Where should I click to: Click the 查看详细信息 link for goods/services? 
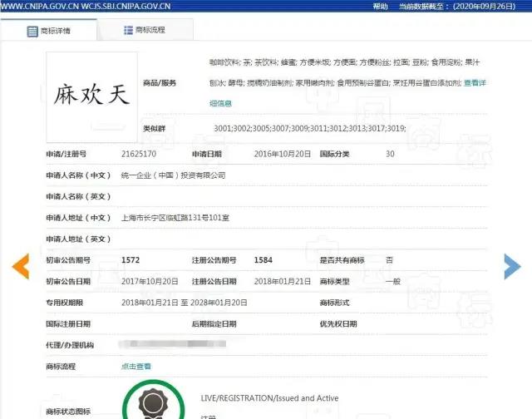tap(475, 82)
